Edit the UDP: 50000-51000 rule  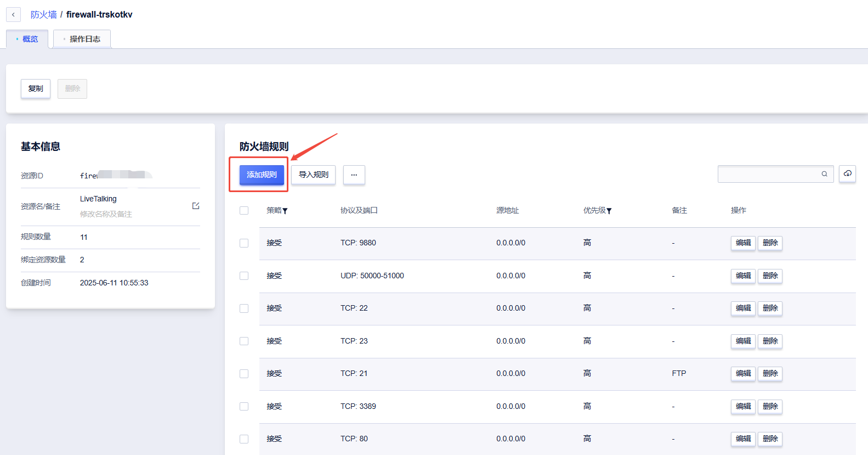743,276
